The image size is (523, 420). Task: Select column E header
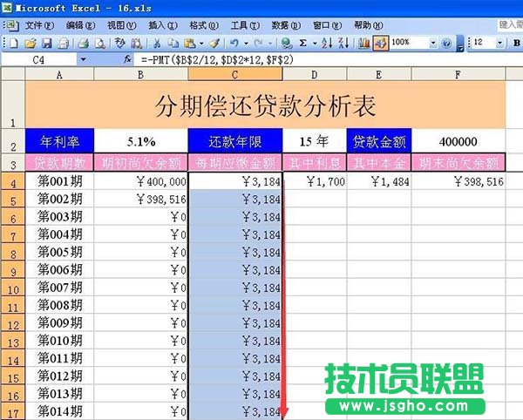379,74
